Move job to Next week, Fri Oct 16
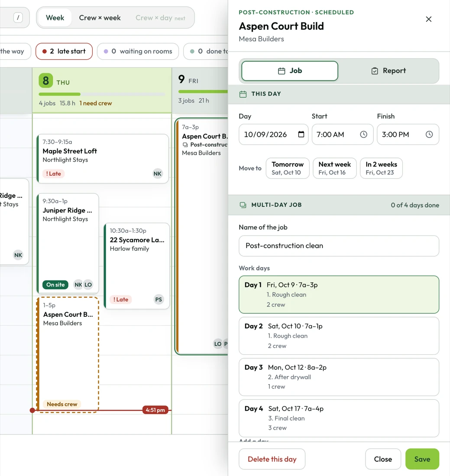450x476 pixels. pos(334,168)
